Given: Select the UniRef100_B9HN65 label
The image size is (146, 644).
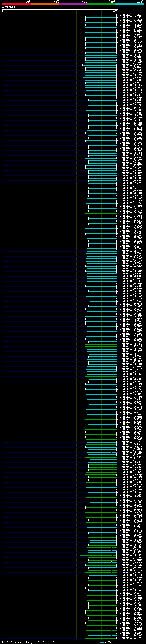Looking at the screenshot, I should [x=131, y=63].
